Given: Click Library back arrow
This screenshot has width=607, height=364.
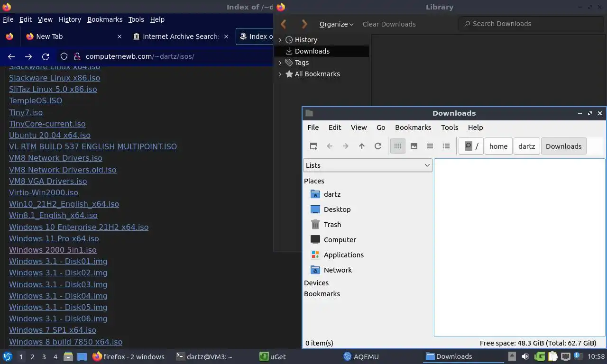Looking at the screenshot, I should pyautogui.click(x=284, y=24).
